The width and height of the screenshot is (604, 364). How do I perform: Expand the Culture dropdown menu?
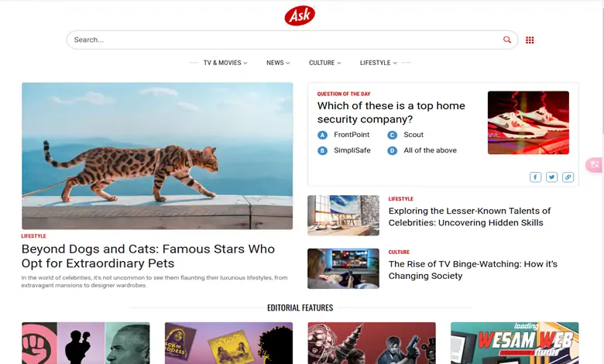324,63
